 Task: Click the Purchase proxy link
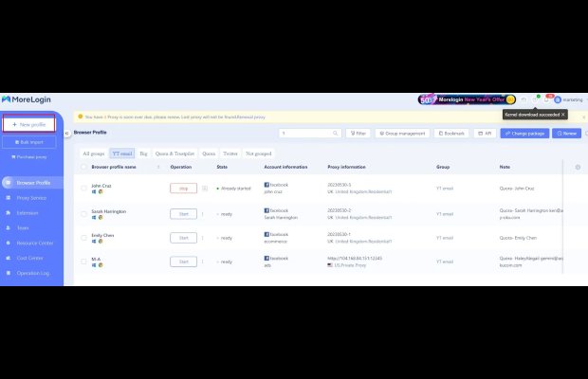point(30,157)
